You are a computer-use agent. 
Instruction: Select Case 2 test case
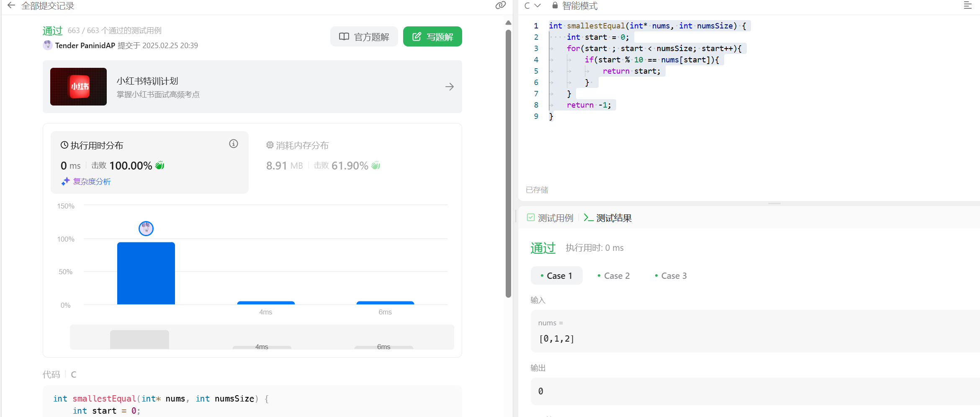pyautogui.click(x=613, y=275)
